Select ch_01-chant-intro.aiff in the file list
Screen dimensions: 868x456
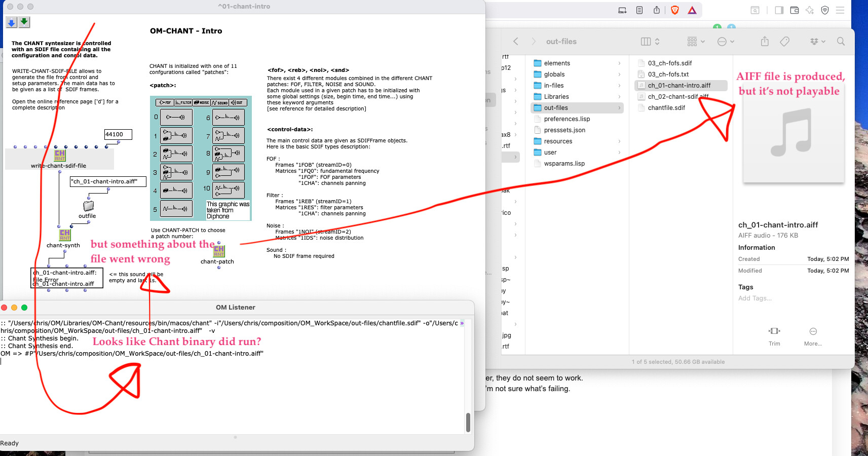(681, 86)
